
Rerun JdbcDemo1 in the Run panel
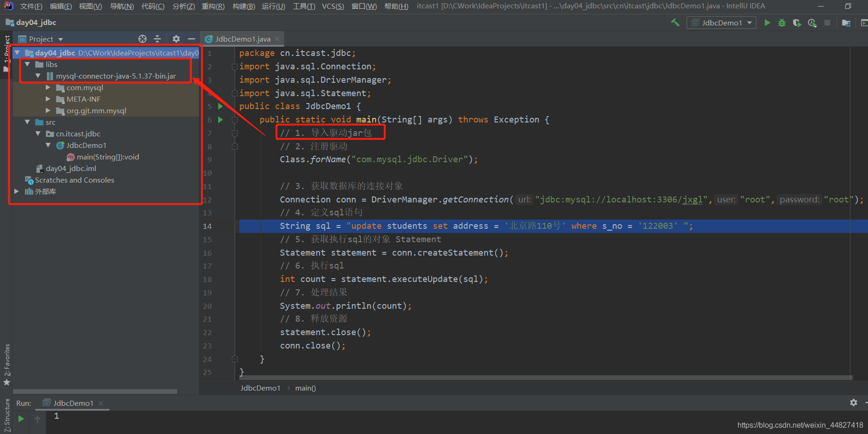(x=21, y=418)
